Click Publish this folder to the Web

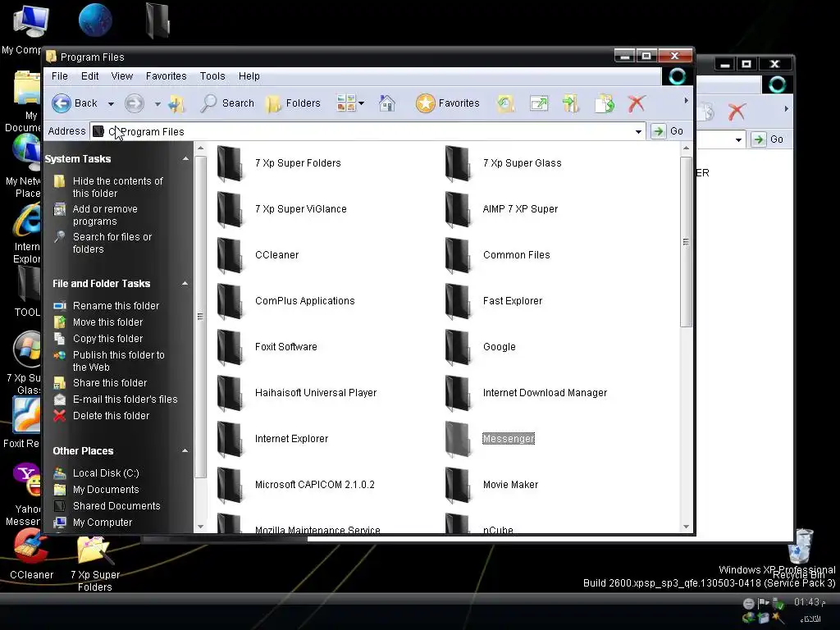point(118,361)
